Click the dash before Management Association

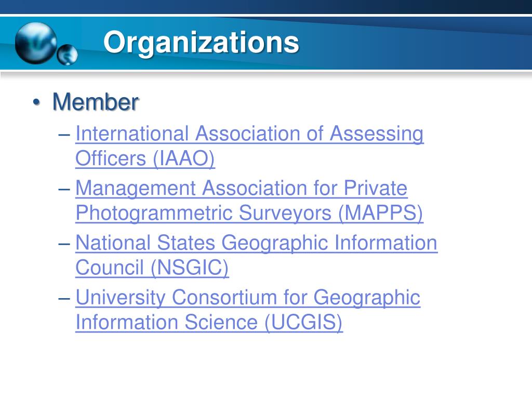coord(64,189)
